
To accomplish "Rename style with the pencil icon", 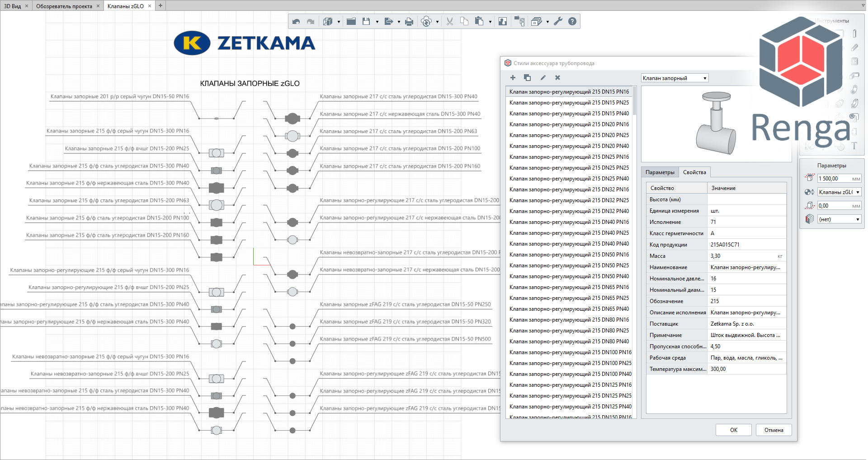I will click(543, 78).
